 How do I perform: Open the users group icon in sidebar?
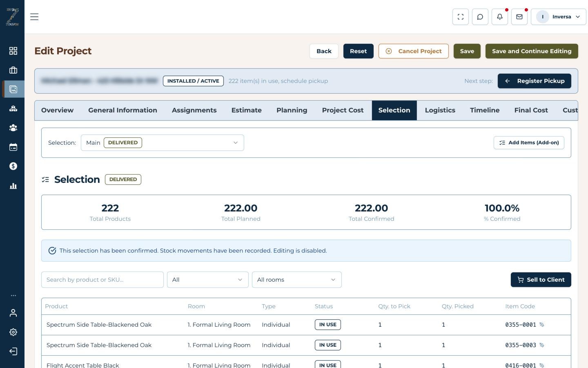pos(13,128)
